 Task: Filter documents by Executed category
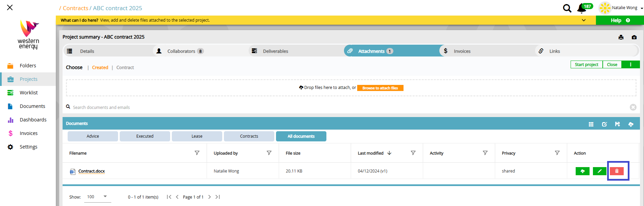pyautogui.click(x=145, y=136)
